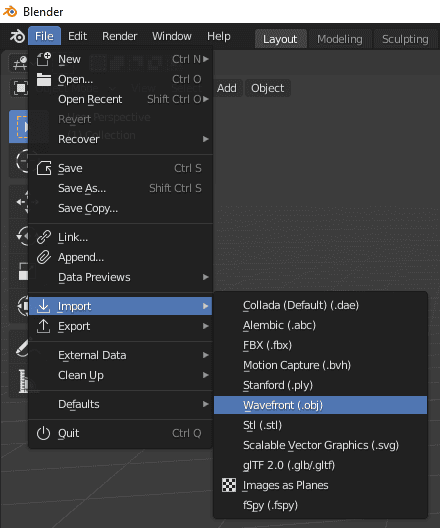Click the Blender logo menu icon
This screenshot has width=440, height=528.
point(17,36)
